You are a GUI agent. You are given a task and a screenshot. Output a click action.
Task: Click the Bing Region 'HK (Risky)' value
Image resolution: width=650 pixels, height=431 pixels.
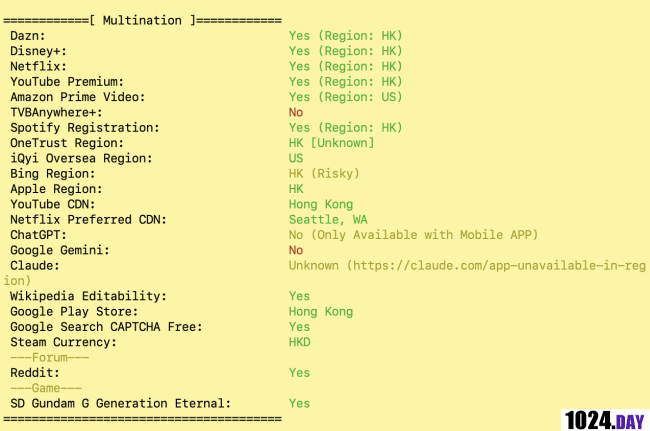324,174
